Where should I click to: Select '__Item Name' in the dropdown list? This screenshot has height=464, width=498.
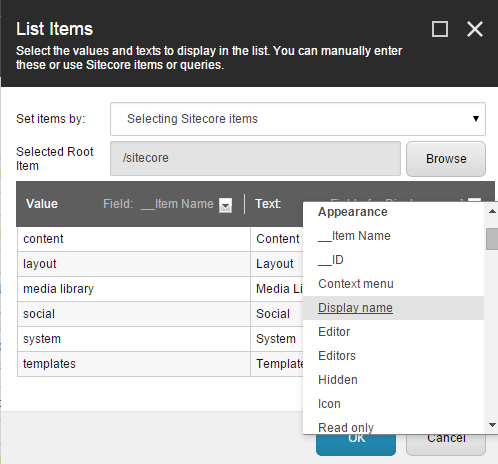click(393, 236)
